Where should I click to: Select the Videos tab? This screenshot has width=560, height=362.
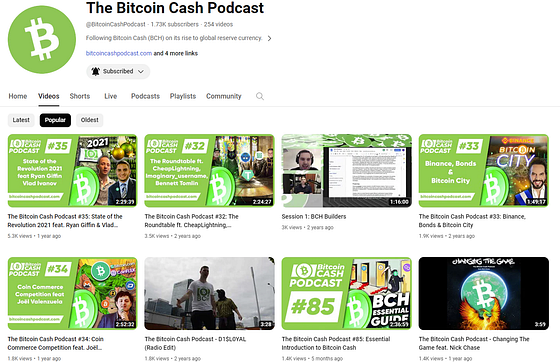pos(49,96)
